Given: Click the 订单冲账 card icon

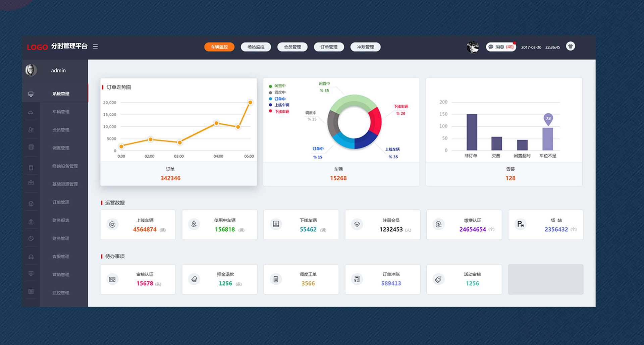Looking at the screenshot, I should click(x=357, y=279).
